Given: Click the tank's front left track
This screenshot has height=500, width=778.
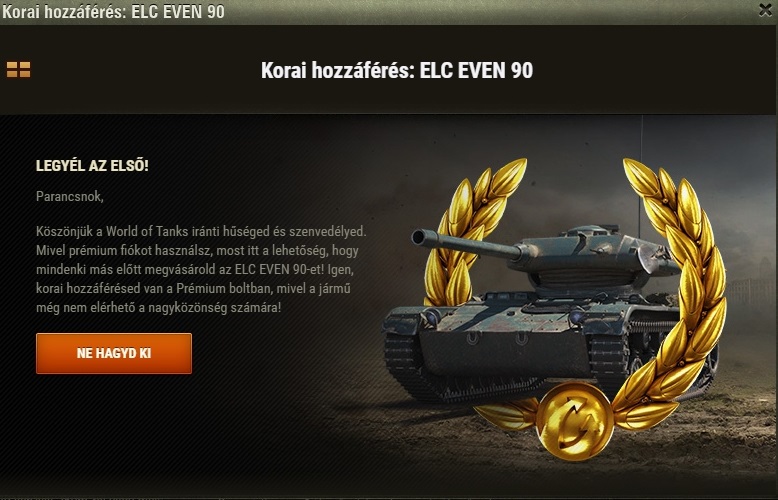Looking at the screenshot, I should click(403, 355).
